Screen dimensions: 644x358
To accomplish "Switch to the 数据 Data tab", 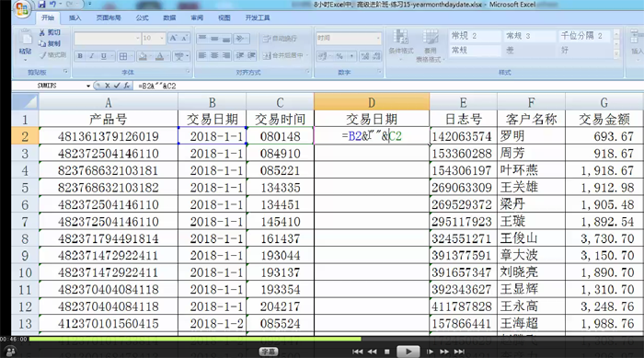I will [169, 17].
